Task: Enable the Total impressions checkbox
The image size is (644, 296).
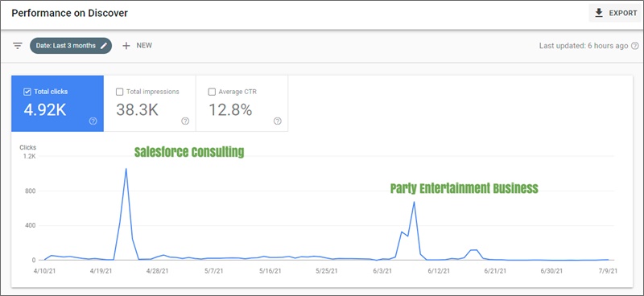Action: pos(119,92)
